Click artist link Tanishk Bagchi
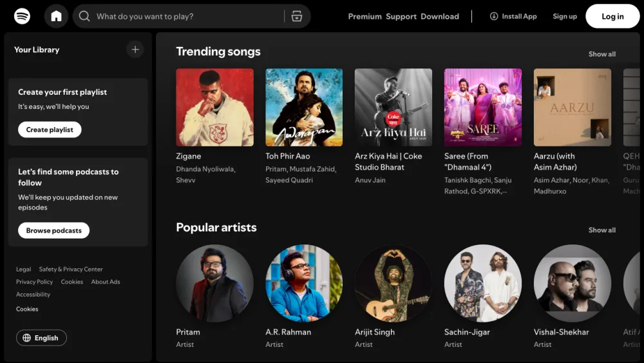The height and width of the screenshot is (363, 644). (468, 180)
